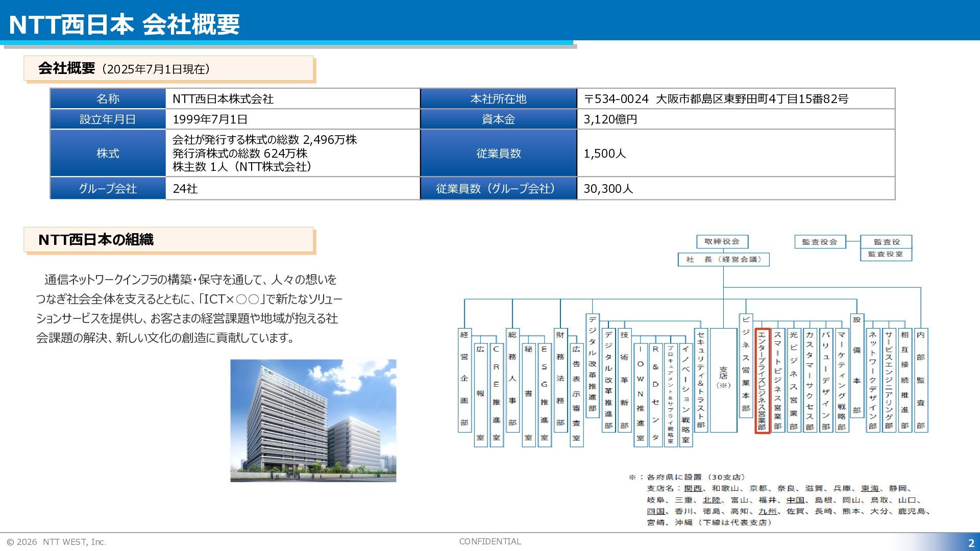Click the paragraph beginning "通信ネットワークインフラの構築"
Screen dimensions: 980x551
coord(189,308)
